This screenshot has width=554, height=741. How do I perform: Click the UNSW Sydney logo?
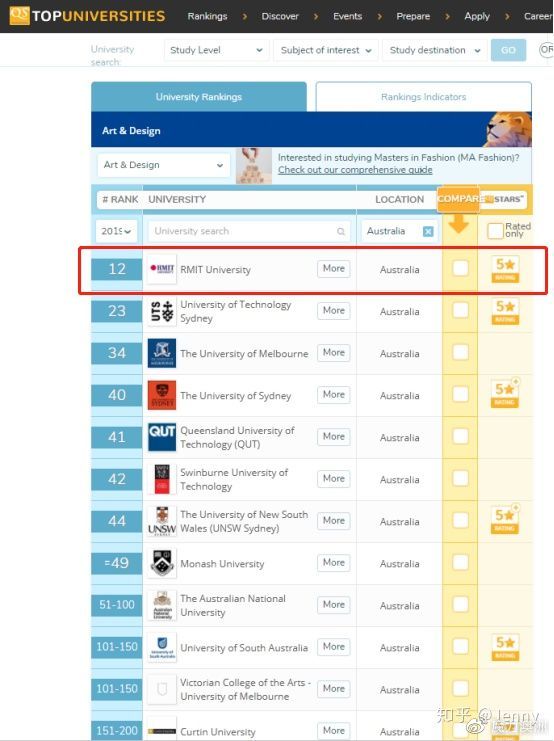tap(162, 521)
